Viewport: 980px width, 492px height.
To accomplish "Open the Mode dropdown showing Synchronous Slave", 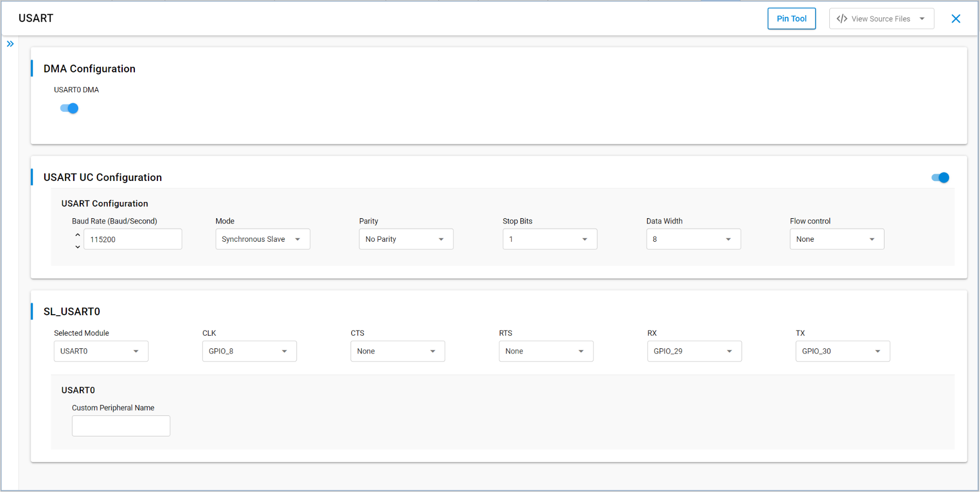I will coord(262,239).
